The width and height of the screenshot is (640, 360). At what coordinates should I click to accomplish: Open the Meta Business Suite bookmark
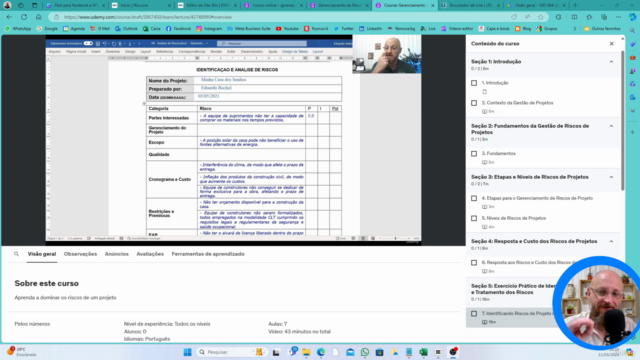[249, 29]
